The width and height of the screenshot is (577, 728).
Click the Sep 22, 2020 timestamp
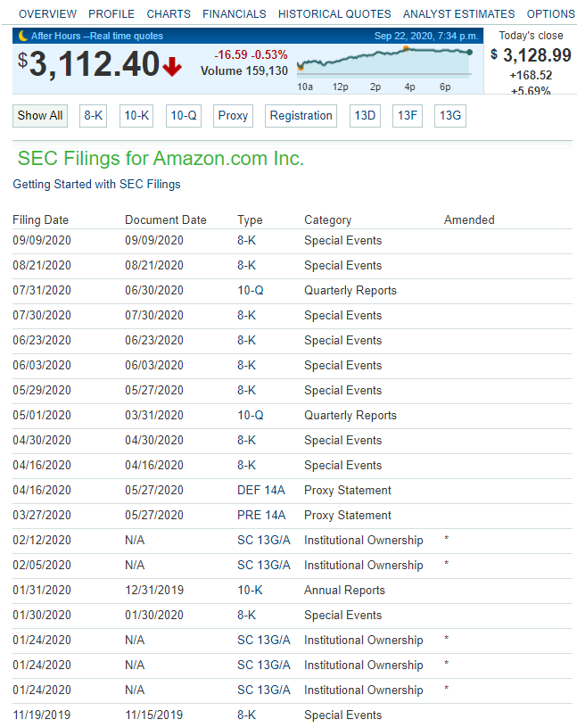pos(426,36)
